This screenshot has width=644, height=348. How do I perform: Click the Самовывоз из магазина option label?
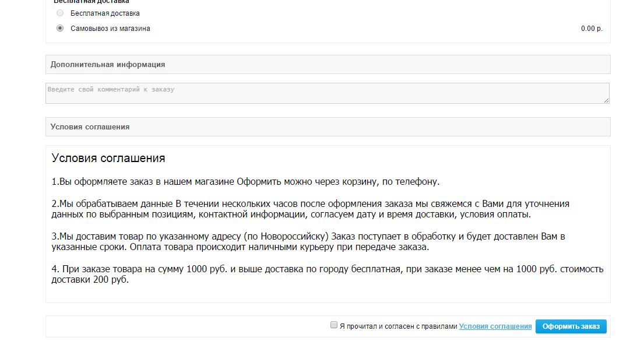click(110, 29)
